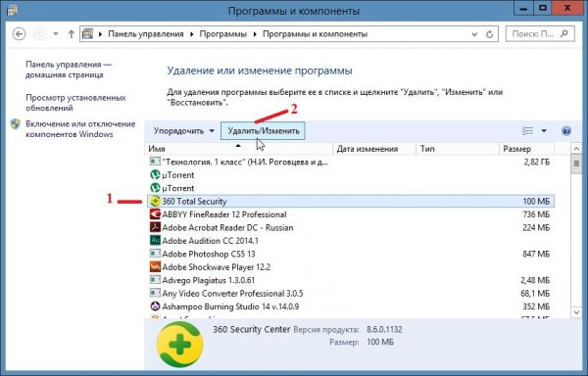Expand the Упорядочить dropdown menu
This screenshot has height=376, width=588.
click(184, 131)
